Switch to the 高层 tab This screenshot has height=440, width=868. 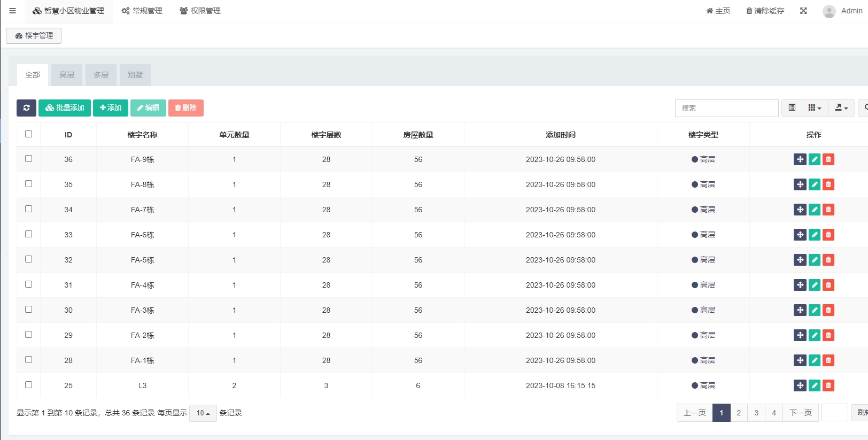[x=67, y=75]
